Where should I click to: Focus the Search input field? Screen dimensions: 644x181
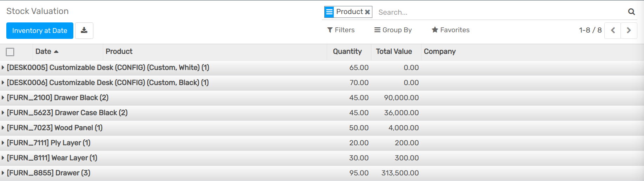(x=500, y=12)
